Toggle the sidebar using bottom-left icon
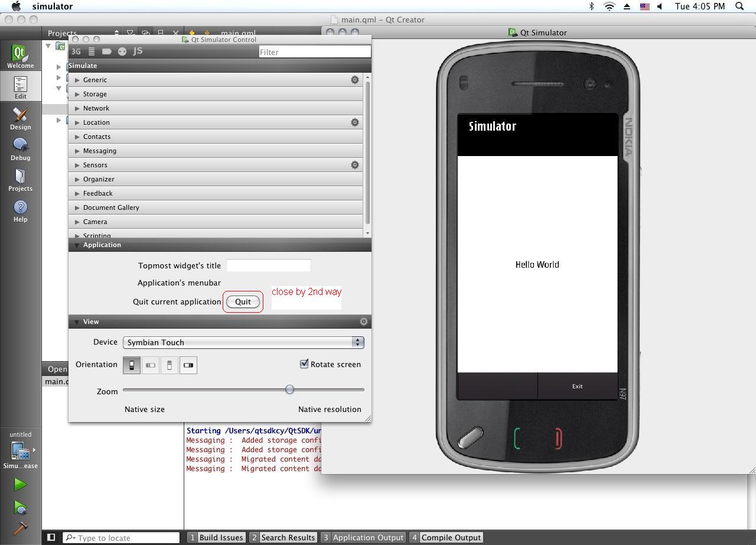 (51, 537)
